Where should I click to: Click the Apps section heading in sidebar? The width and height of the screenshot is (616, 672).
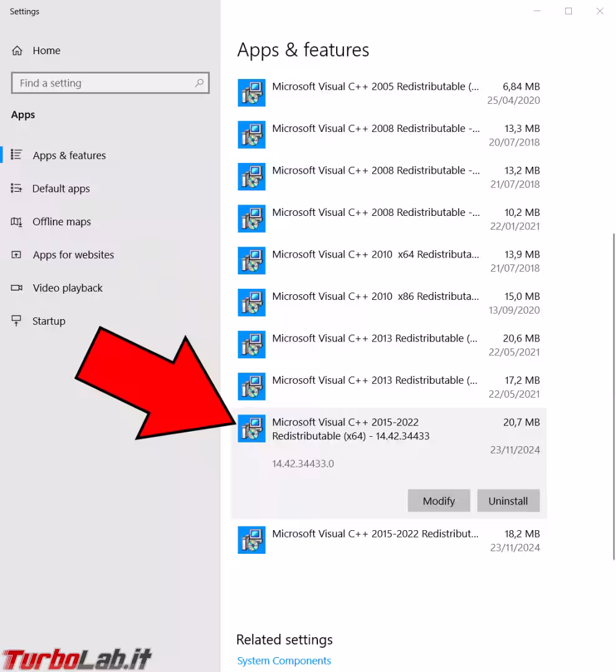click(x=23, y=115)
